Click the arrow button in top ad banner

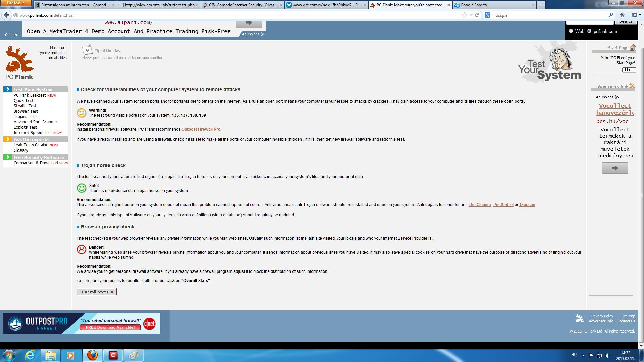coord(249,23)
